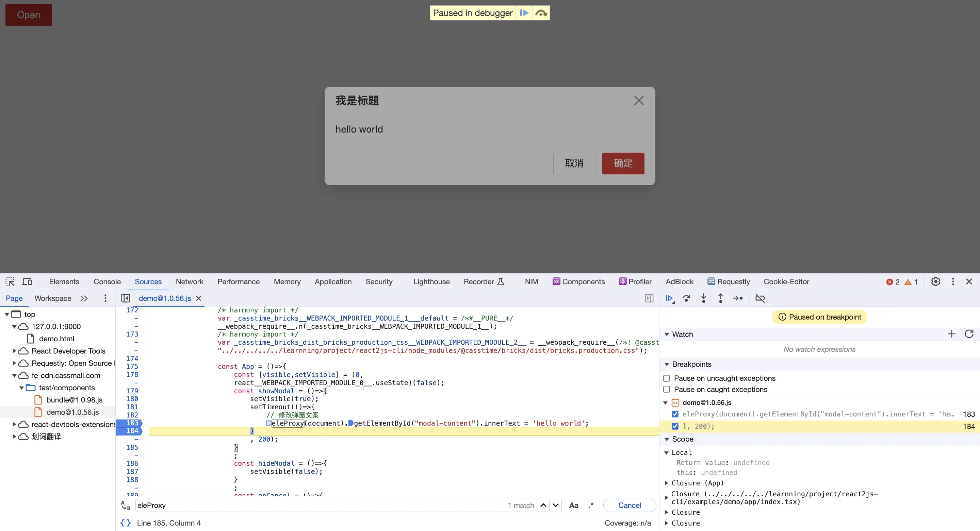Click Cancel in the search bar
This screenshot has height=531, width=980.
(x=629, y=505)
